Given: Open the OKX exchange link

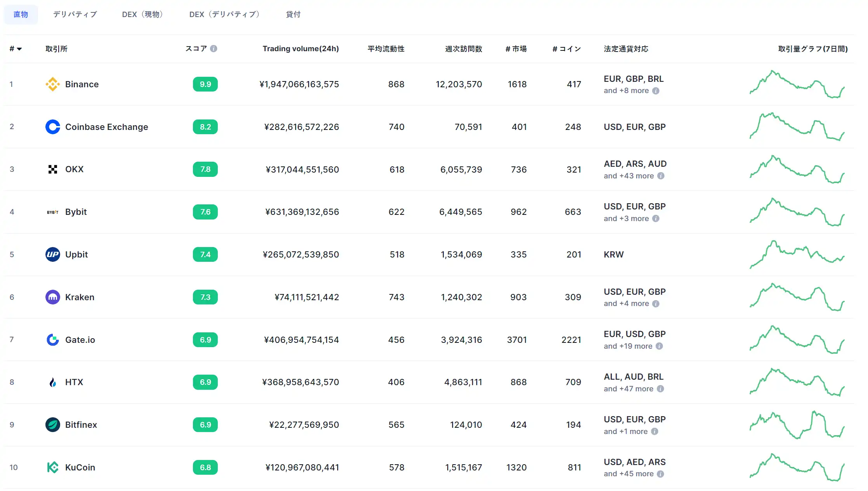Looking at the screenshot, I should click(75, 169).
